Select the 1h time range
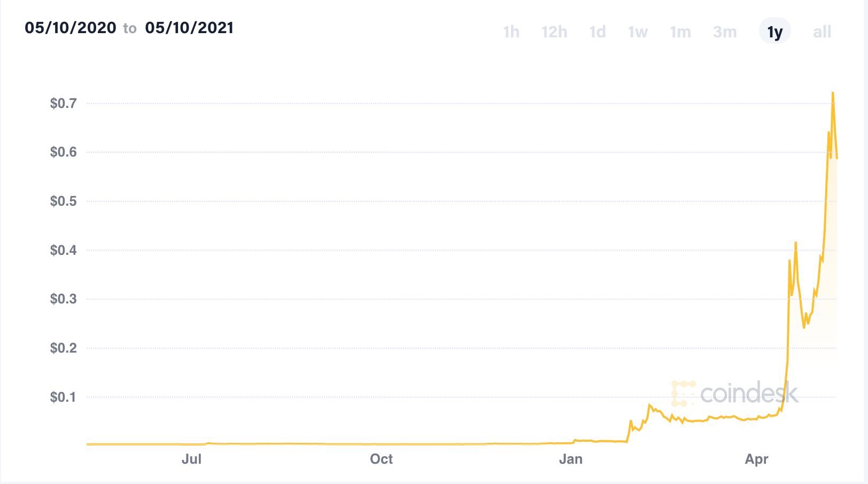This screenshot has width=868, height=484. point(511,32)
